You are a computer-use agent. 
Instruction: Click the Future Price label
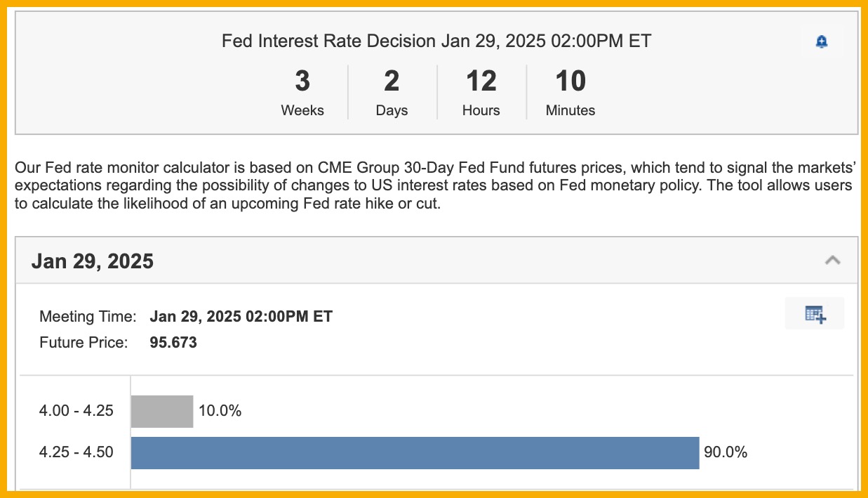(x=84, y=343)
